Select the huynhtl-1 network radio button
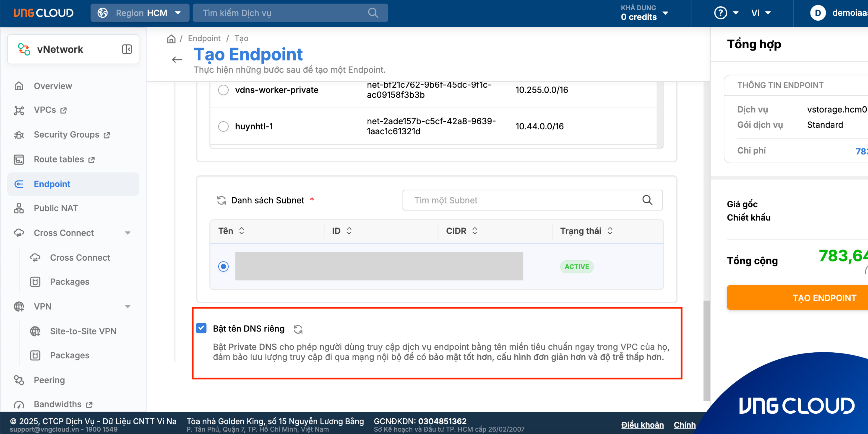The image size is (868, 434). 223,126
